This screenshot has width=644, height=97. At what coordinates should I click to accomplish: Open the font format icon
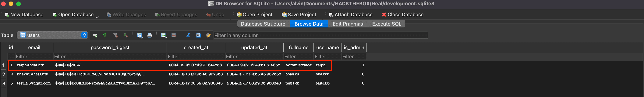tap(188, 35)
